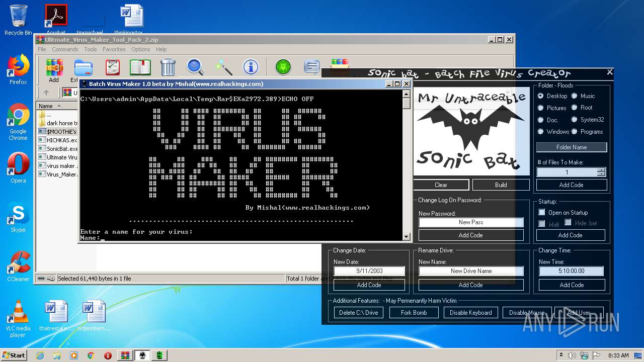Open the Options menu in WinRAR

(141, 49)
